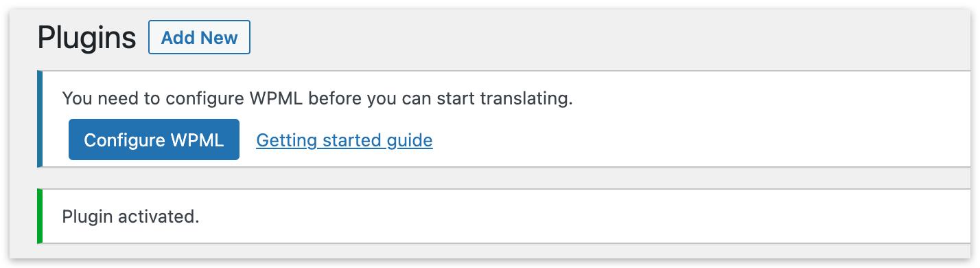The image size is (980, 268).
Task: Click the 'Plugin activated.' notice text
Action: (130, 216)
